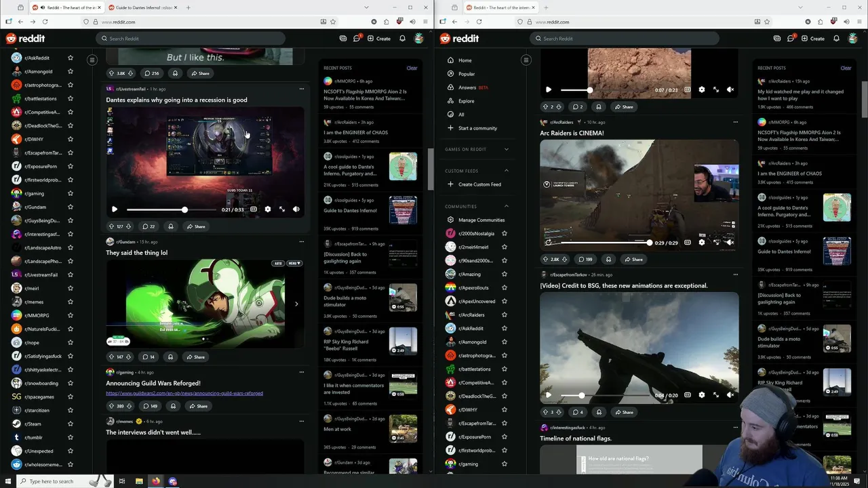Open Popular in right window sidebar
This screenshot has height=488, width=868.
(466, 74)
